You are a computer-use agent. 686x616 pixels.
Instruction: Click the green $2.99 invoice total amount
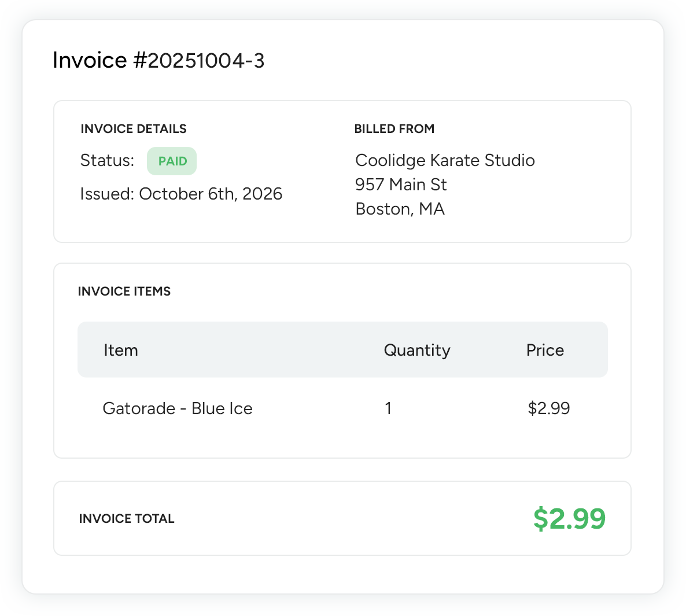tap(569, 519)
